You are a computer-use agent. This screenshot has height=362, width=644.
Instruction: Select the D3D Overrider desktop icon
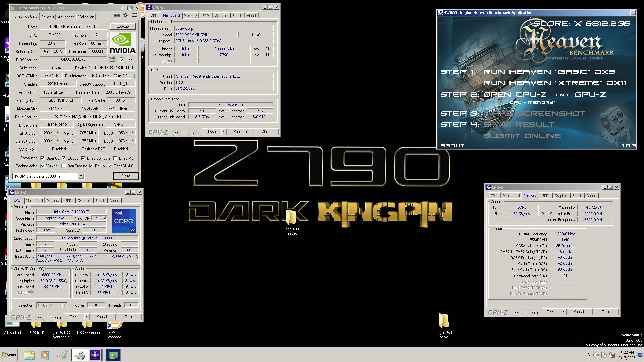click(x=89, y=328)
